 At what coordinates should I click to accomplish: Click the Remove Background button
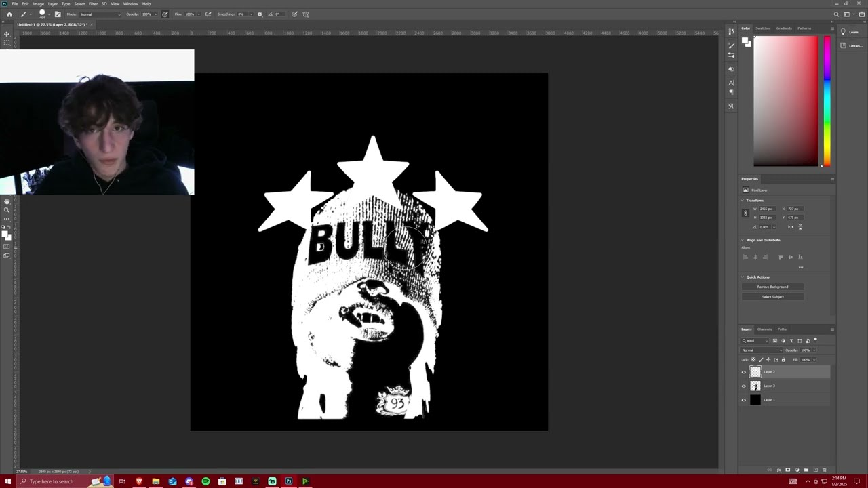772,287
